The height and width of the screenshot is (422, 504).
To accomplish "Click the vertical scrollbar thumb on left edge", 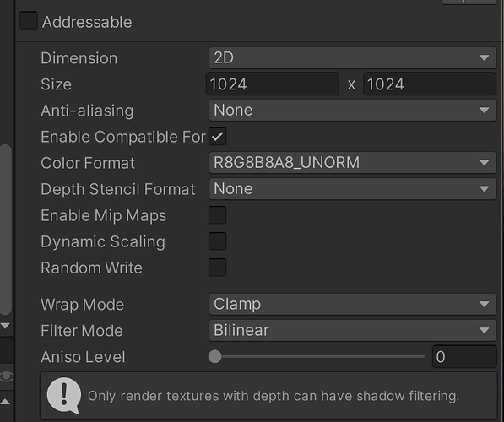I will (x=5, y=230).
